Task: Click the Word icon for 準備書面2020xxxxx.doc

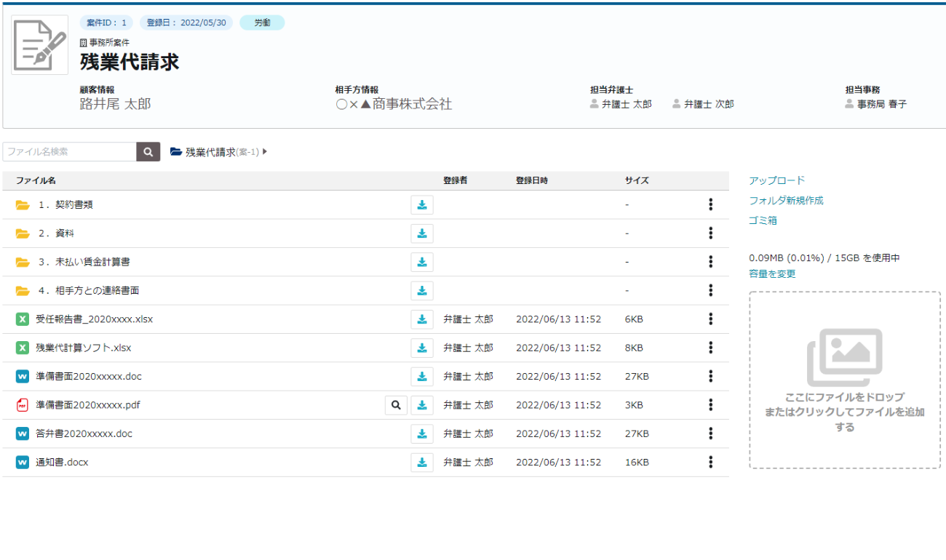Action: coord(23,377)
